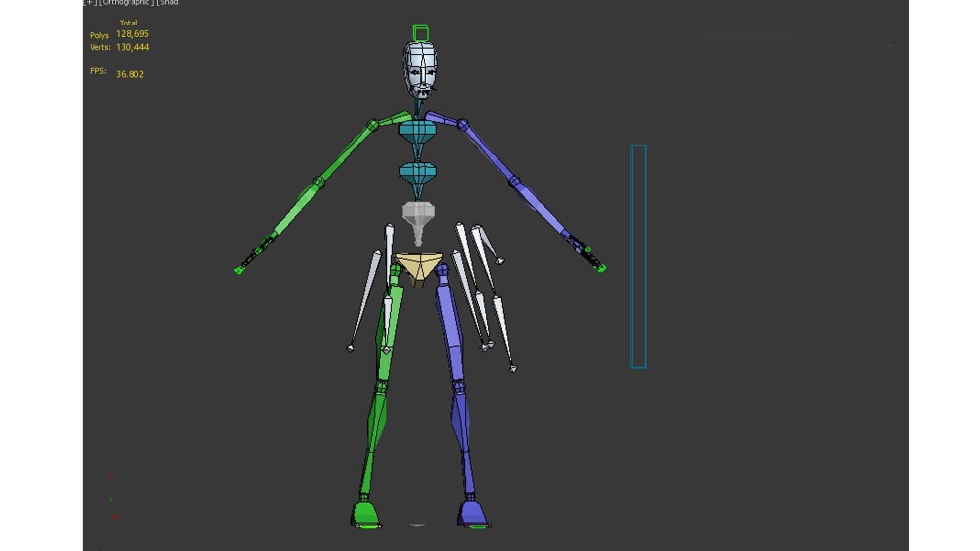
Task: Open the Orthographic point-of-view viewport menu
Action: tap(126, 3)
